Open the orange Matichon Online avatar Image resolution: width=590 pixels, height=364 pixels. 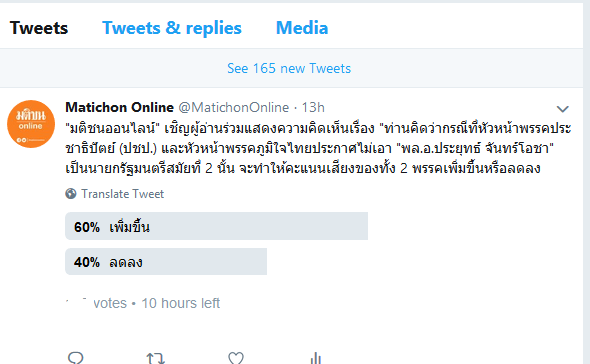pyautogui.click(x=31, y=124)
